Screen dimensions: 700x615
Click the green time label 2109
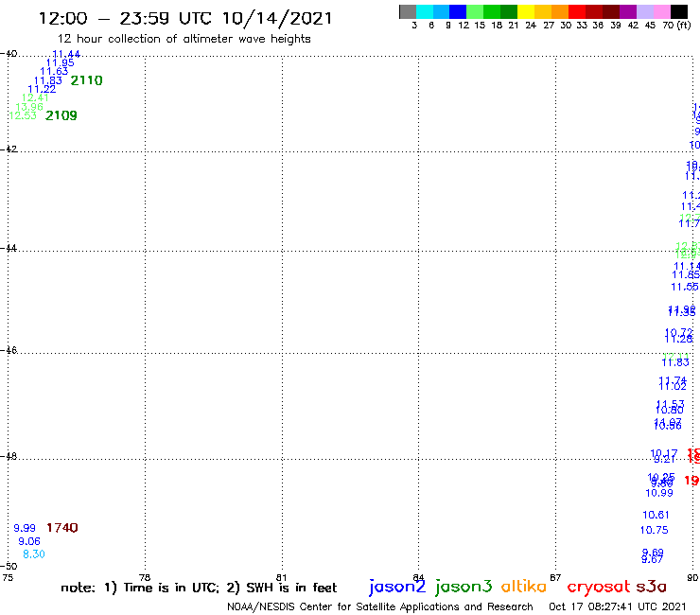61,115
